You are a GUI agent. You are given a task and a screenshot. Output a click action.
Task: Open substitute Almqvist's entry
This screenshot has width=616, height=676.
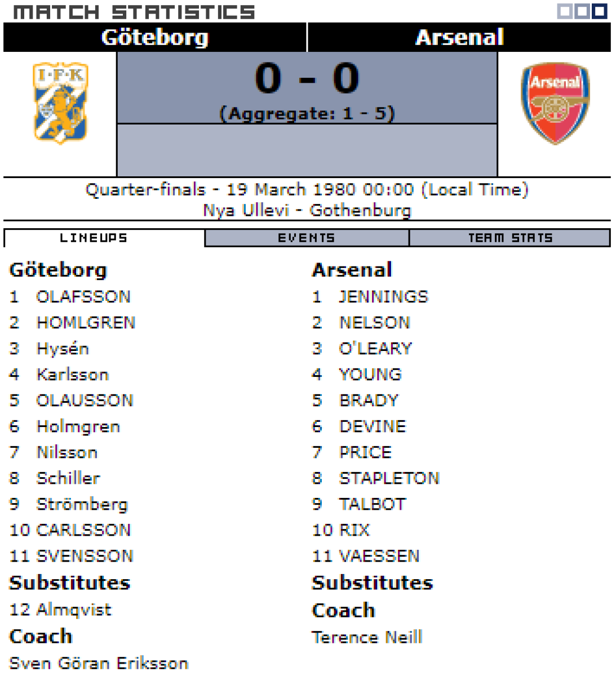click(74, 610)
